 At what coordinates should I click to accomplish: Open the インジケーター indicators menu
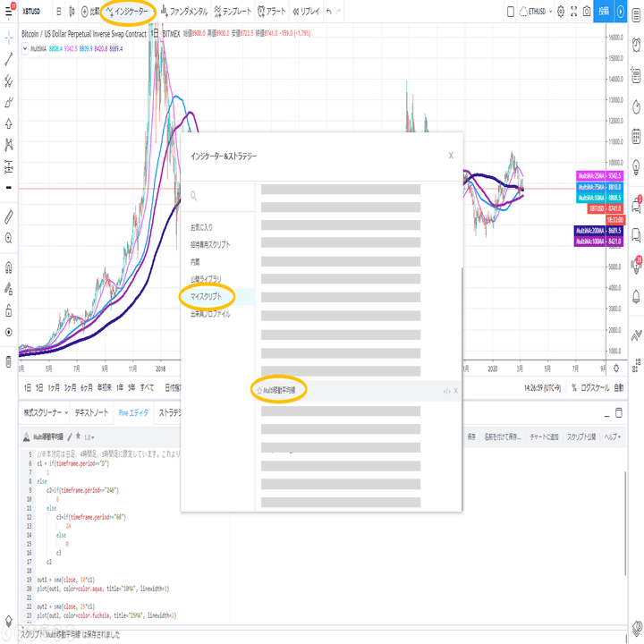(127, 12)
